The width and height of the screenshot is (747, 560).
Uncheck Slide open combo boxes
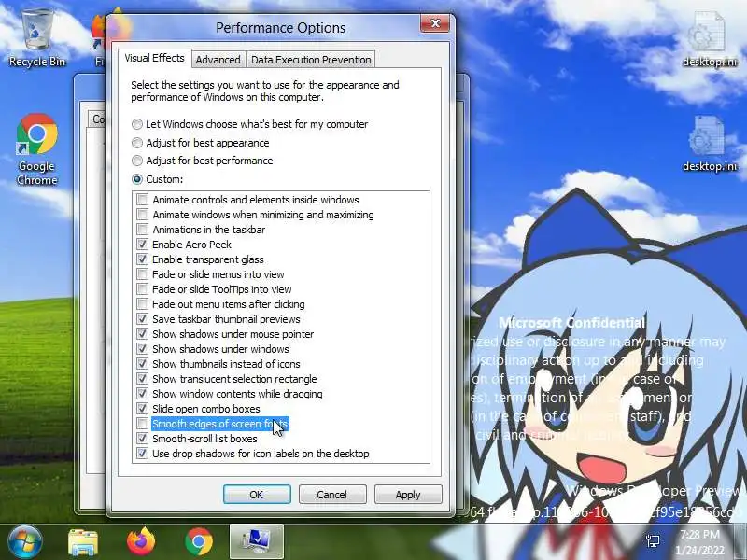pos(143,409)
